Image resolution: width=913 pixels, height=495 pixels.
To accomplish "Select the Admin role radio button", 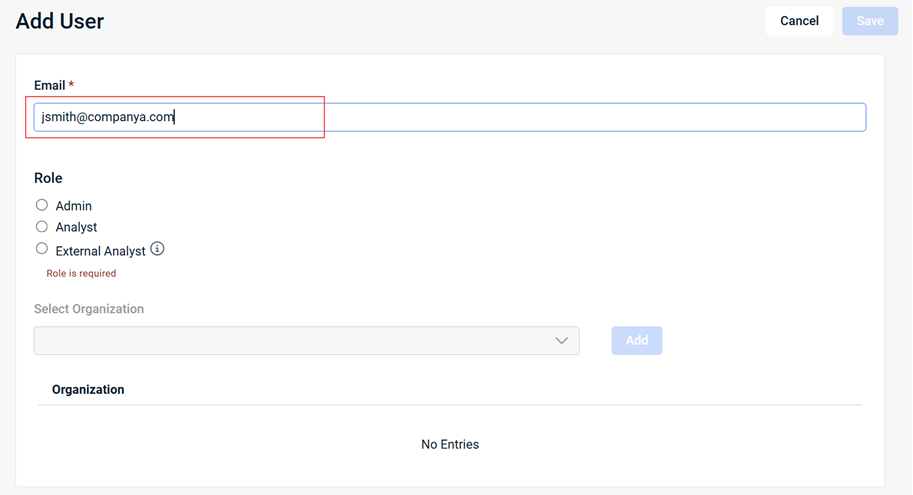I will pos(42,205).
